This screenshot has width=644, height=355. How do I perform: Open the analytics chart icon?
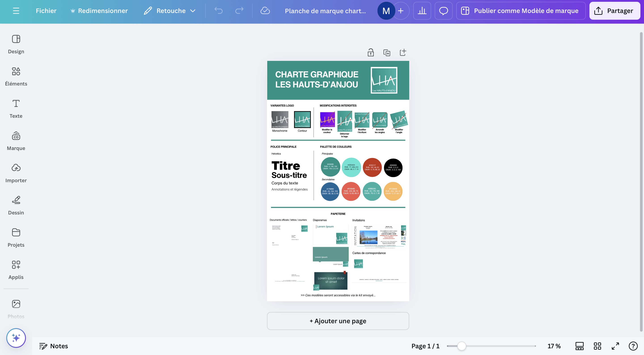click(422, 11)
